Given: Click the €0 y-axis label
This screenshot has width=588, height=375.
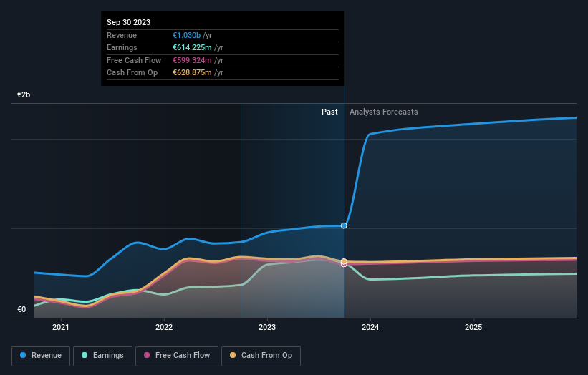Looking at the screenshot, I should pos(21,309).
